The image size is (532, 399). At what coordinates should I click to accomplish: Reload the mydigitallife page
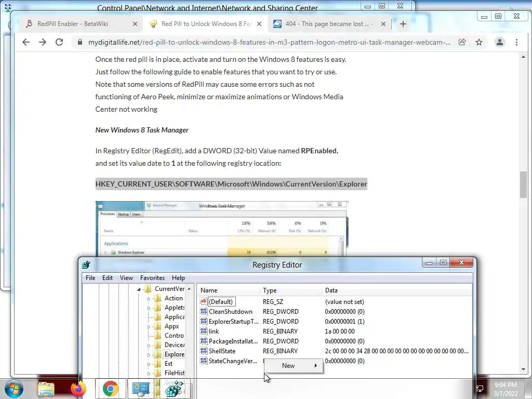pos(59,42)
